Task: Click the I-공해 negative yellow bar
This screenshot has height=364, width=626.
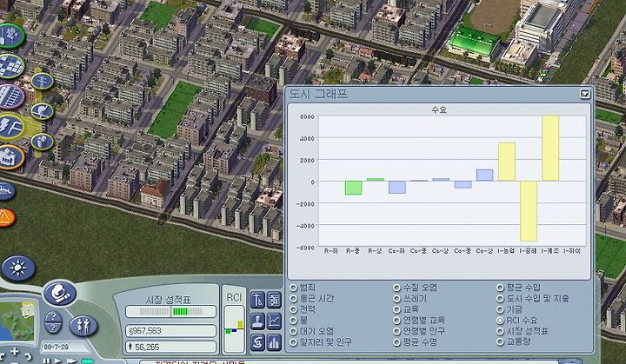Action: point(529,211)
